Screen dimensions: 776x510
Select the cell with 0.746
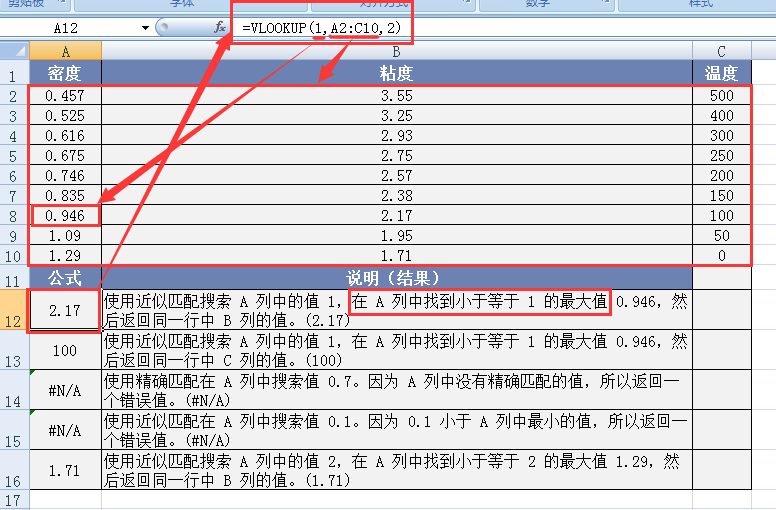(x=65, y=176)
